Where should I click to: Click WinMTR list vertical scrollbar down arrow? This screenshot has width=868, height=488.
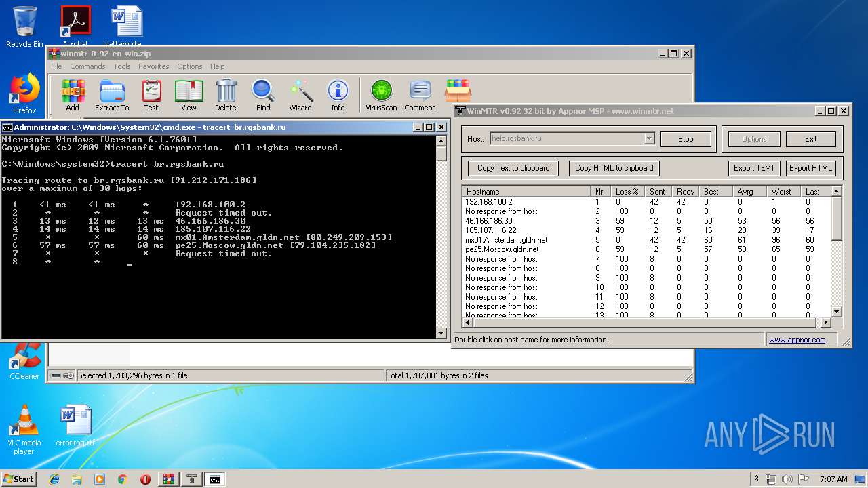(837, 312)
